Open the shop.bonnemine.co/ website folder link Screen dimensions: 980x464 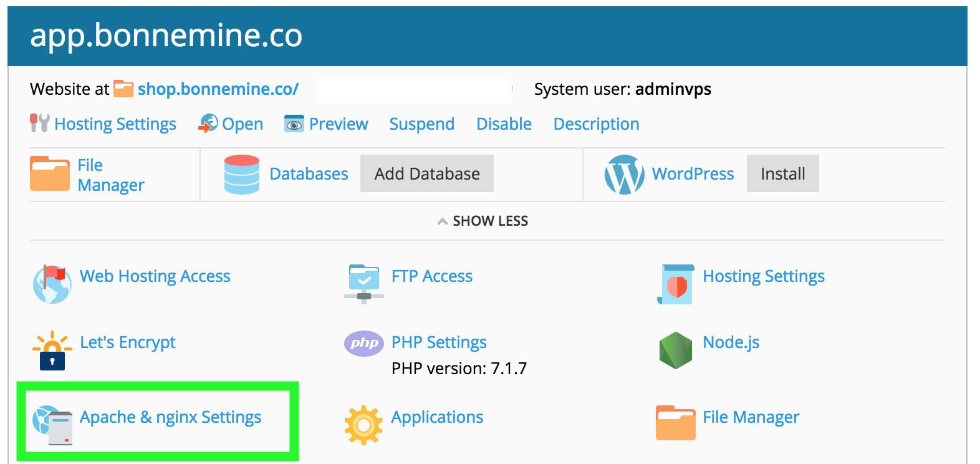point(218,89)
